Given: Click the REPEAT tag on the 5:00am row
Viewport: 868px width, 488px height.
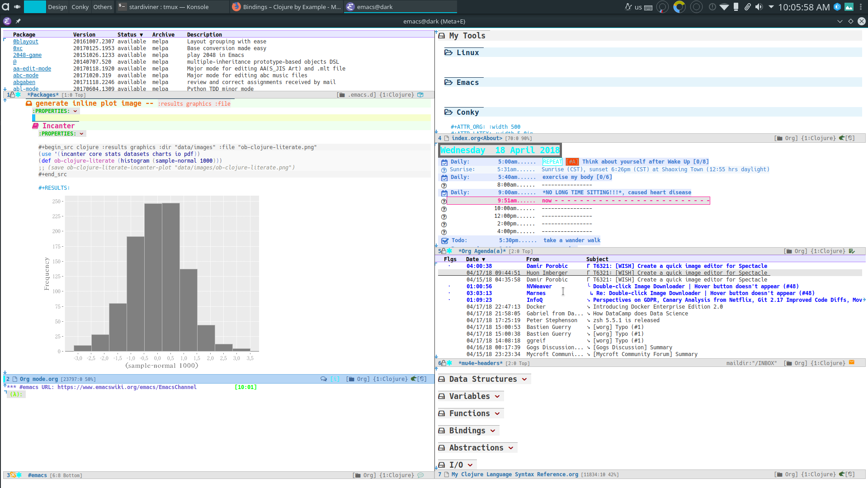Looking at the screenshot, I should pyautogui.click(x=552, y=162).
